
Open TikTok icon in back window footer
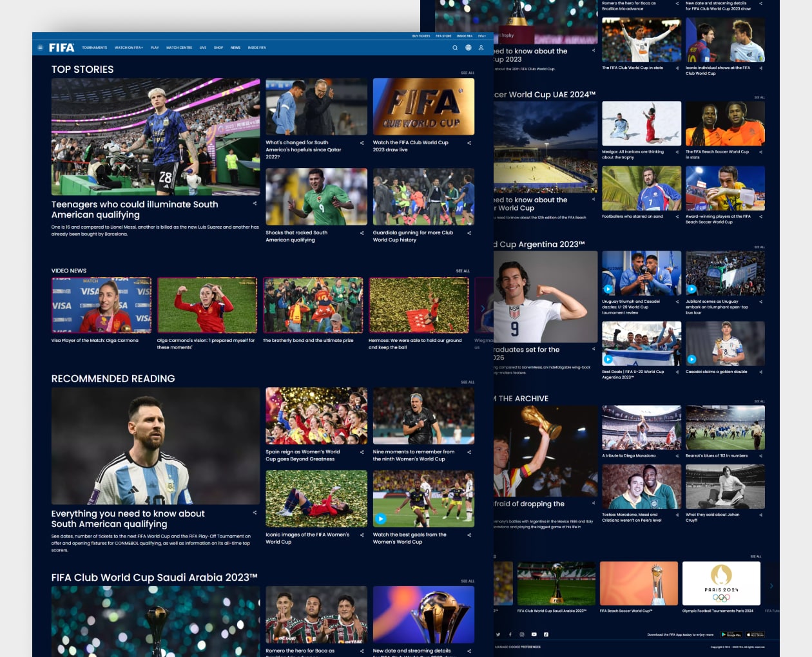coord(546,634)
